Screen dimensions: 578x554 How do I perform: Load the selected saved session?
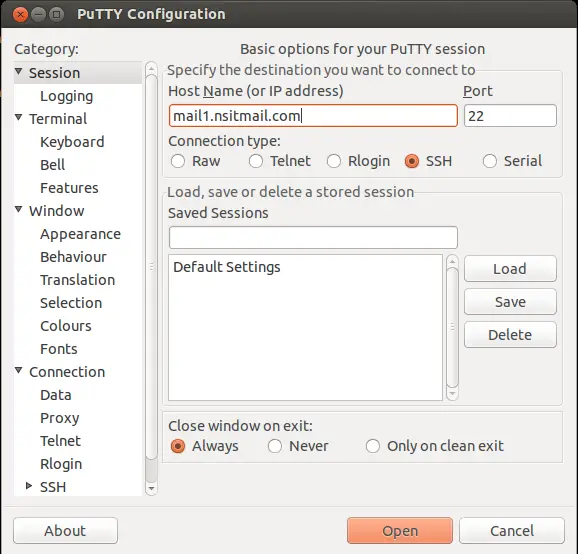(510, 269)
